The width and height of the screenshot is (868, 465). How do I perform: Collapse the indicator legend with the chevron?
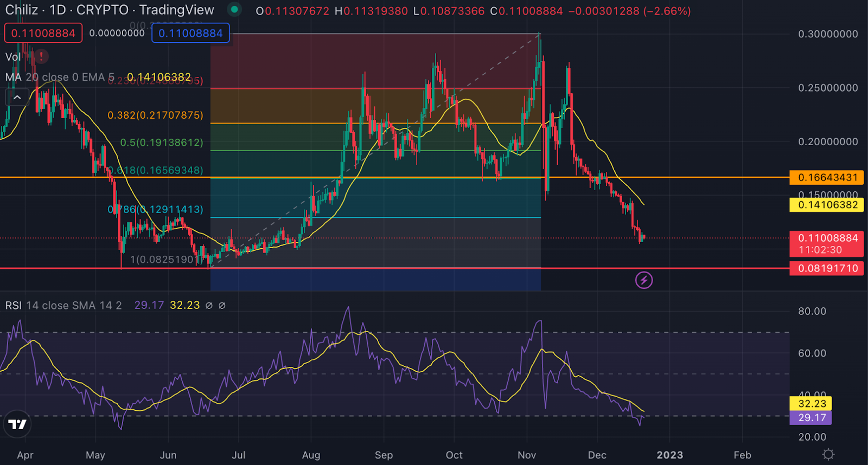[17, 97]
